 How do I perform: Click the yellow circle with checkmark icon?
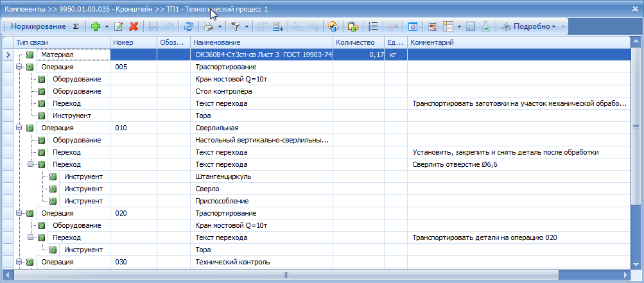click(333, 26)
